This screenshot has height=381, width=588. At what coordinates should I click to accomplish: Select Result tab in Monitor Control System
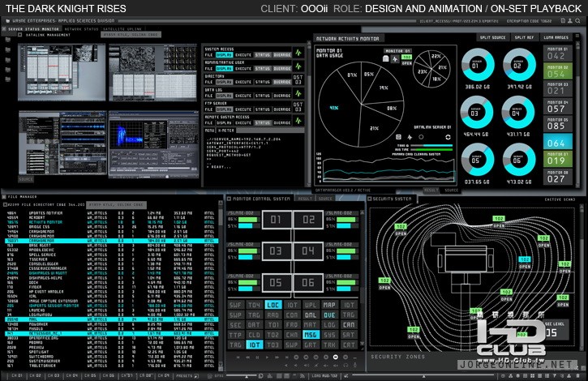[305, 199]
